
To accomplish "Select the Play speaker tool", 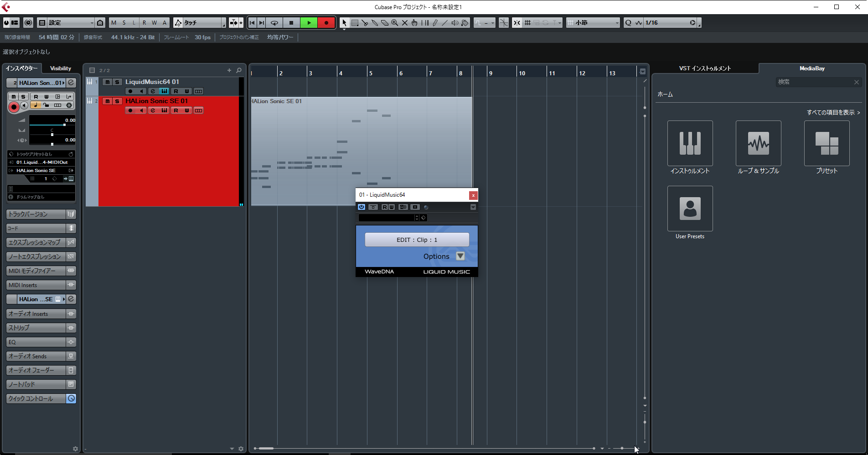I will (455, 23).
